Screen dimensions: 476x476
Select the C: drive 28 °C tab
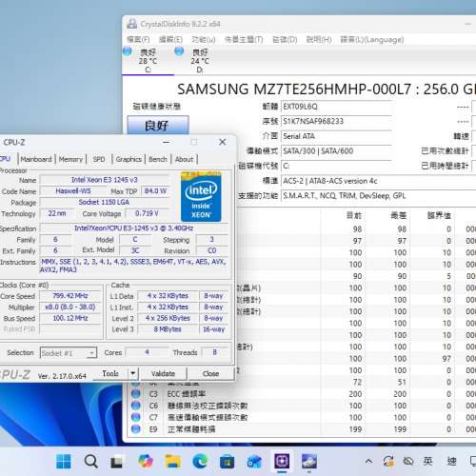pyautogui.click(x=148, y=61)
